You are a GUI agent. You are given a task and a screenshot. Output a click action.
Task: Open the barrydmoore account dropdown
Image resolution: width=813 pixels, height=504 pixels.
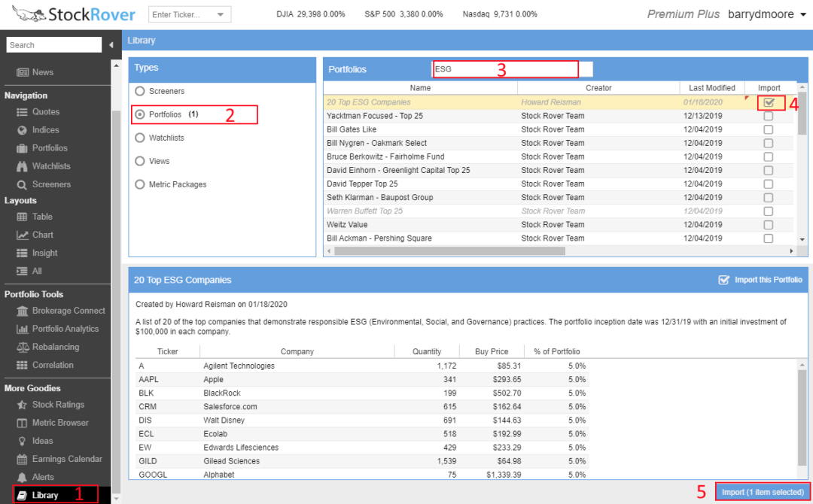pos(803,14)
